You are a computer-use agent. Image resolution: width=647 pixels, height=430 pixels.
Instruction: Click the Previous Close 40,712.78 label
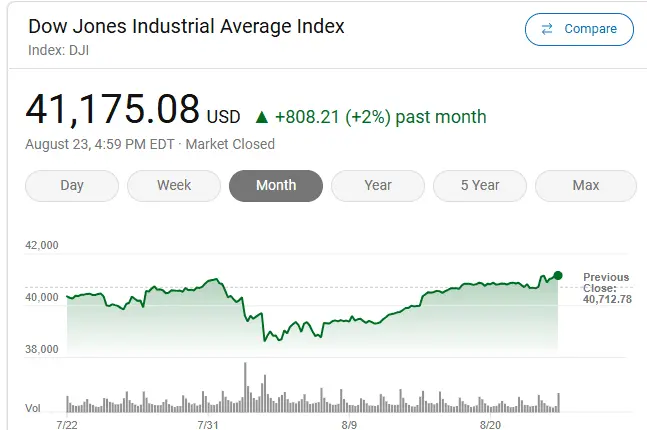[607, 288]
